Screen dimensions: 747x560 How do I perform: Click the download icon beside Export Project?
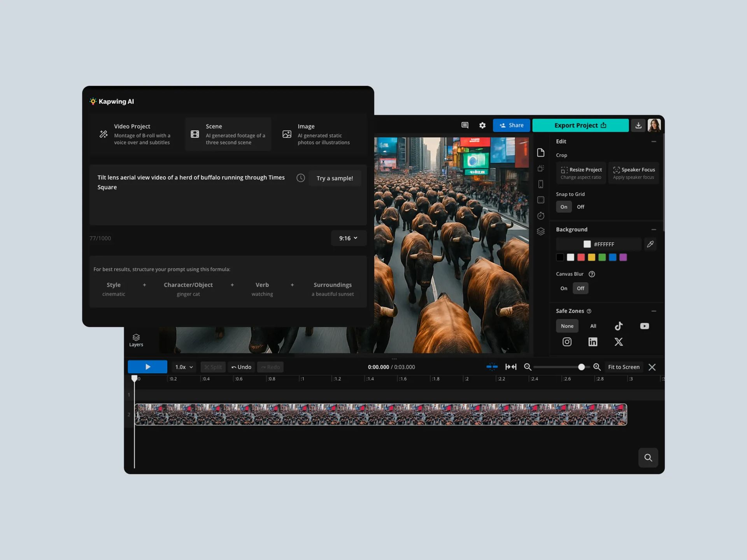pos(638,125)
